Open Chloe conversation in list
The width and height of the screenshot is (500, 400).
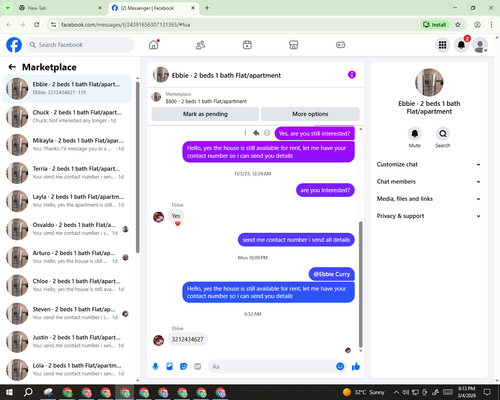[x=67, y=285]
